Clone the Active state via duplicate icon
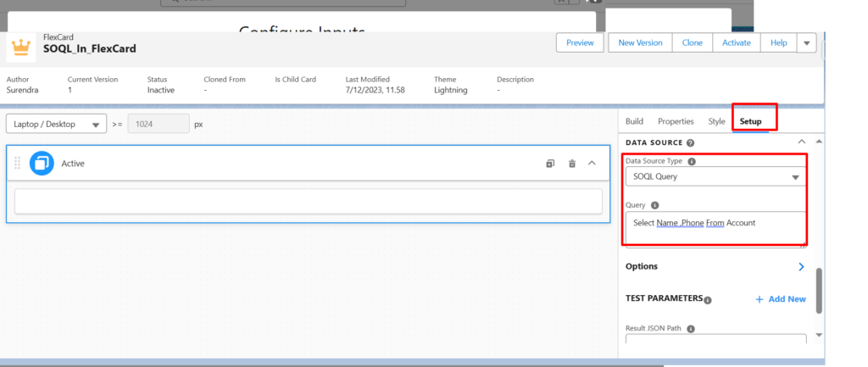Viewport: 868px width, 367px height. [x=549, y=164]
